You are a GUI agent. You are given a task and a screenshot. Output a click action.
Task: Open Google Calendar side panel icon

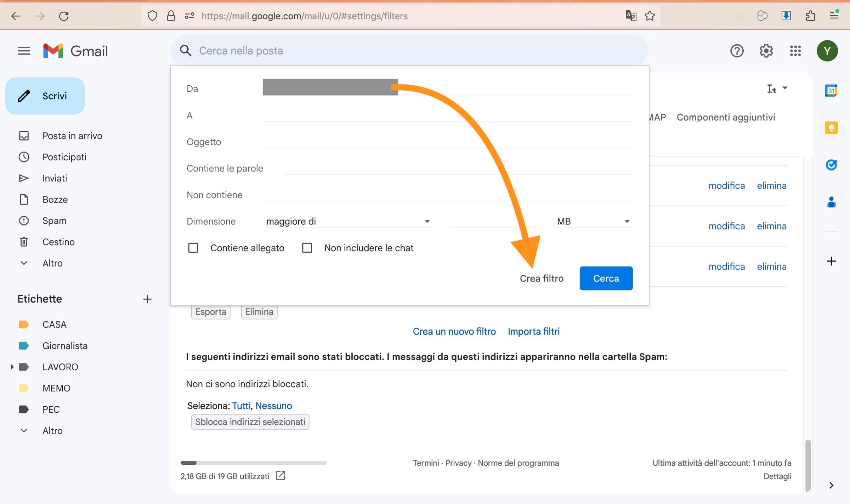click(831, 91)
